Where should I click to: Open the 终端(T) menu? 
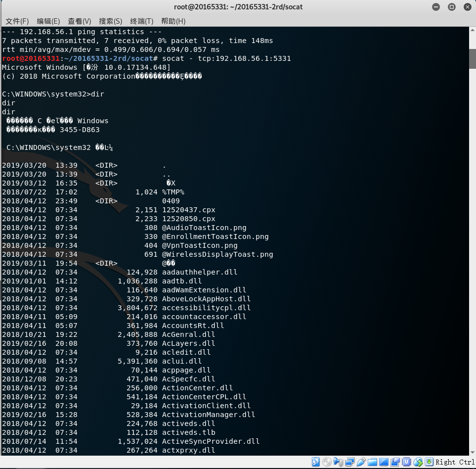pos(141,21)
